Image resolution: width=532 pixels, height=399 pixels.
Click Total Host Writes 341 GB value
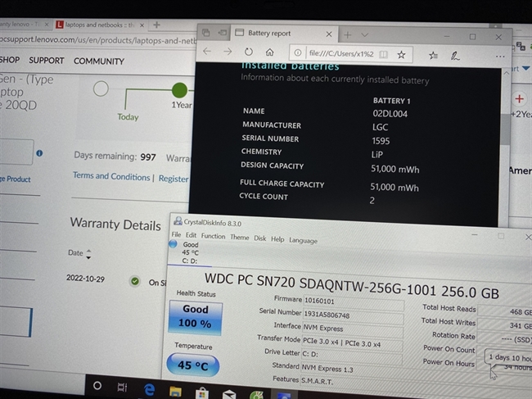point(504,325)
